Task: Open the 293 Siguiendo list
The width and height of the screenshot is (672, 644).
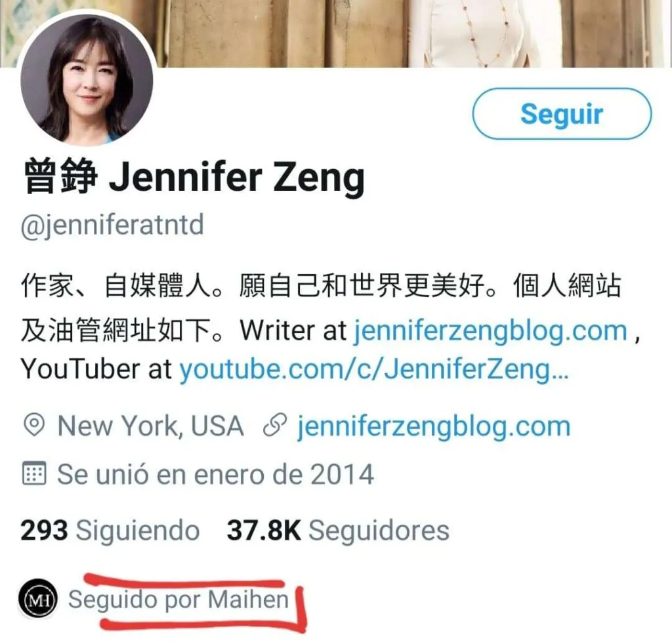Action: click(x=110, y=531)
